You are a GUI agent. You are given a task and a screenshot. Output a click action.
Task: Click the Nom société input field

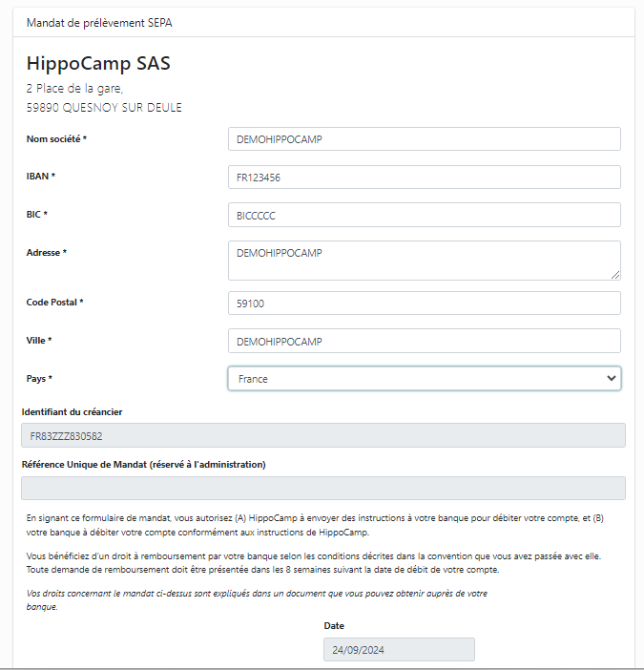425,139
